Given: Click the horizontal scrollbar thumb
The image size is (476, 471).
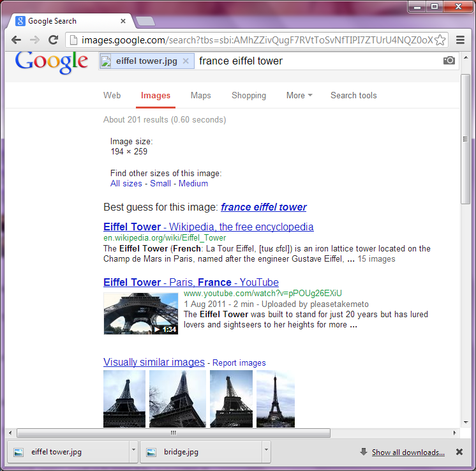Looking at the screenshot, I should [x=174, y=433].
